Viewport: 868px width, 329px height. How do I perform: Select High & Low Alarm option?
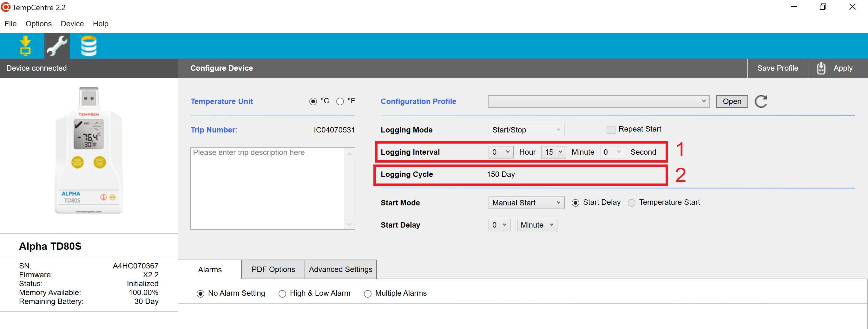282,294
